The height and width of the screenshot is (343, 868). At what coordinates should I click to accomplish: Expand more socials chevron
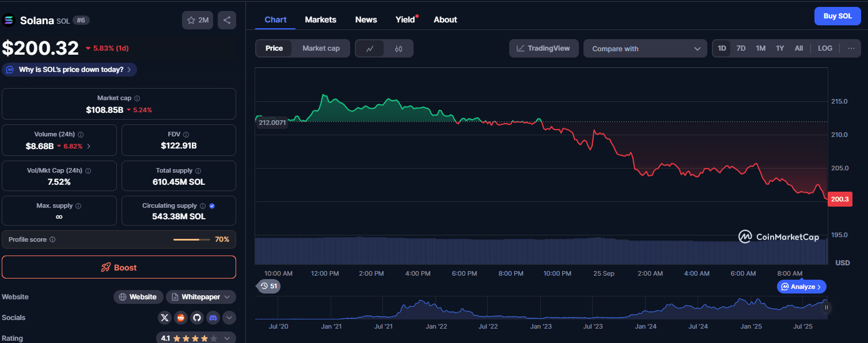[229, 318]
